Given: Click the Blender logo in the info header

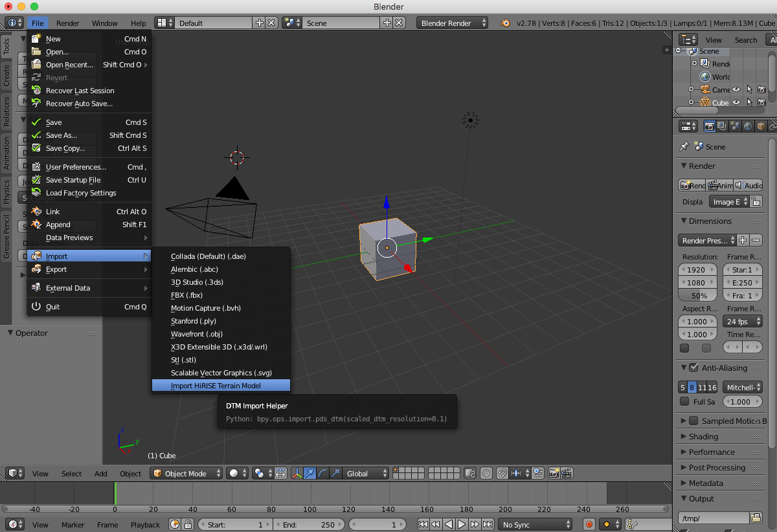Looking at the screenshot, I should [504, 23].
